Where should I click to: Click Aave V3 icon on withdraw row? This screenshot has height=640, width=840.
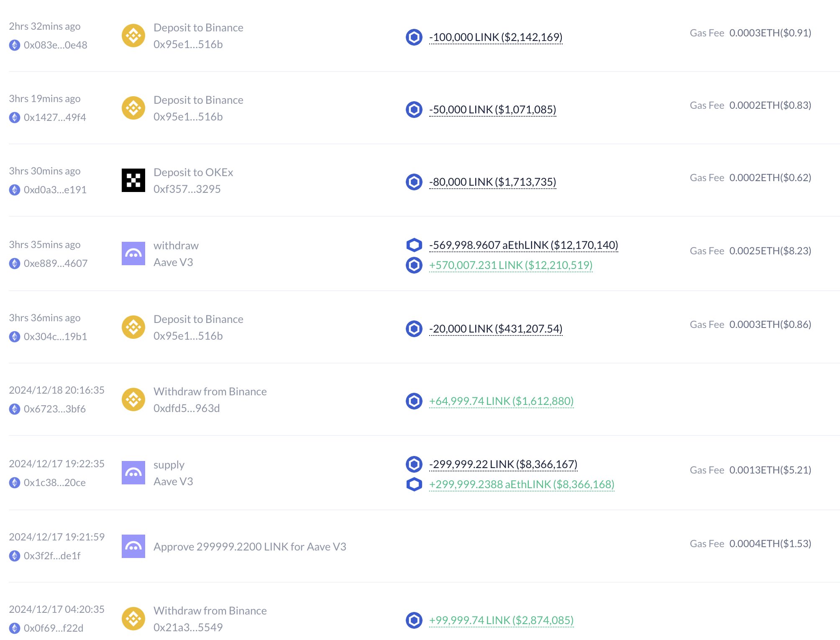[133, 253]
